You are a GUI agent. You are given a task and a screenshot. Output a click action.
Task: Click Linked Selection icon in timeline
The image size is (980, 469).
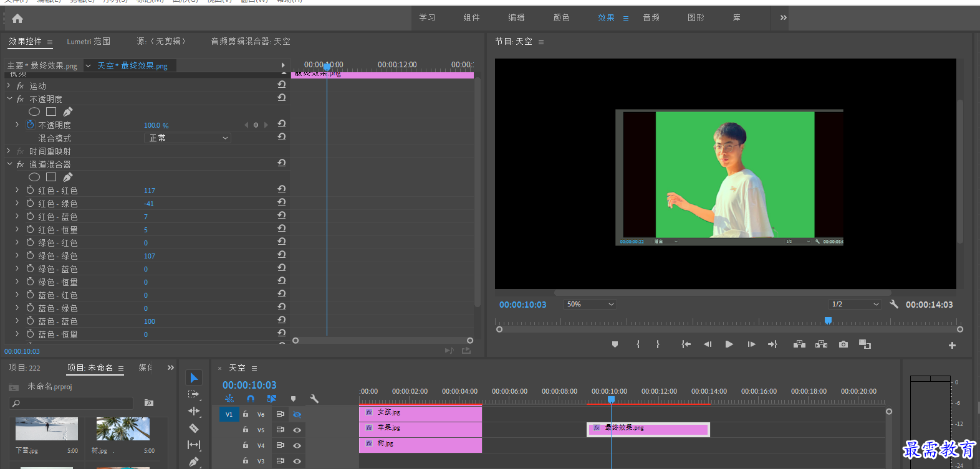point(272,399)
